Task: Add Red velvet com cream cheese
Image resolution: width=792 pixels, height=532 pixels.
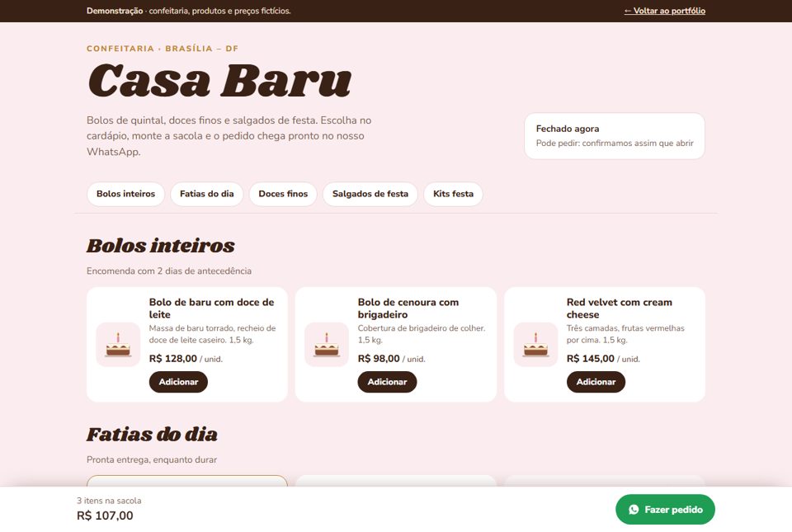Action: pos(596,382)
